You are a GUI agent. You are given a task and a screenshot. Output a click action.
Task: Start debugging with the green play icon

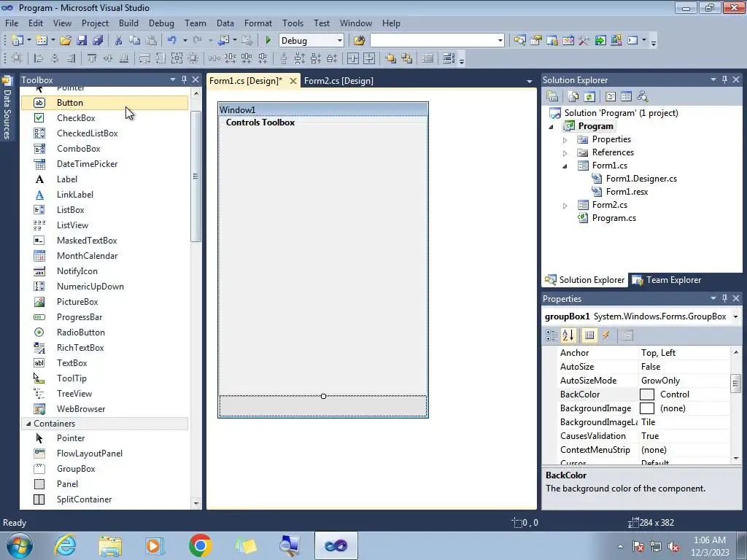pyautogui.click(x=268, y=41)
